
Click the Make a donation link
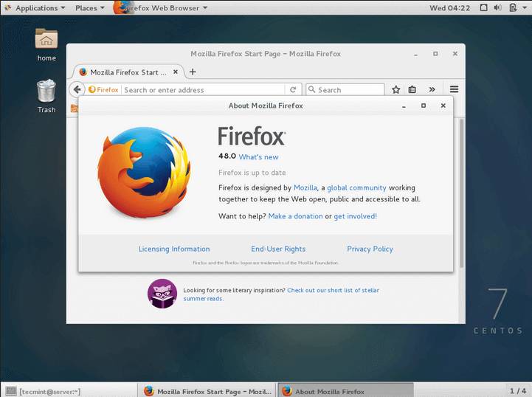[296, 216]
